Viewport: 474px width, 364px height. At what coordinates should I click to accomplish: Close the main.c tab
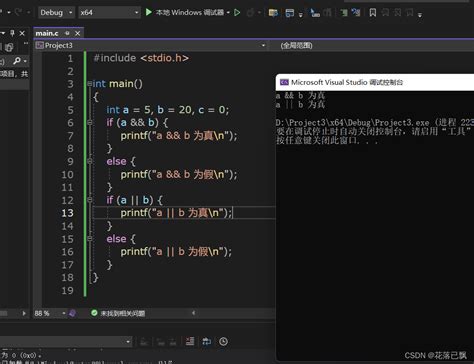[x=78, y=33]
